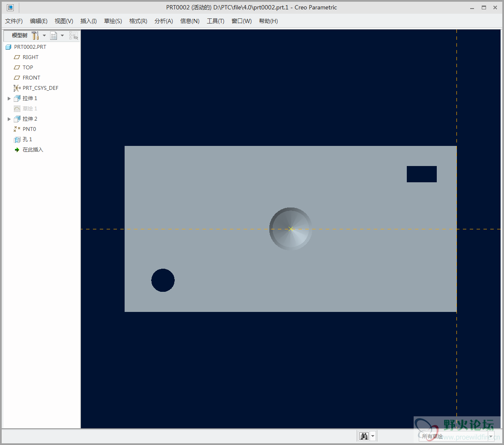Select the 拉伸 2 extrude feature

coord(25,119)
